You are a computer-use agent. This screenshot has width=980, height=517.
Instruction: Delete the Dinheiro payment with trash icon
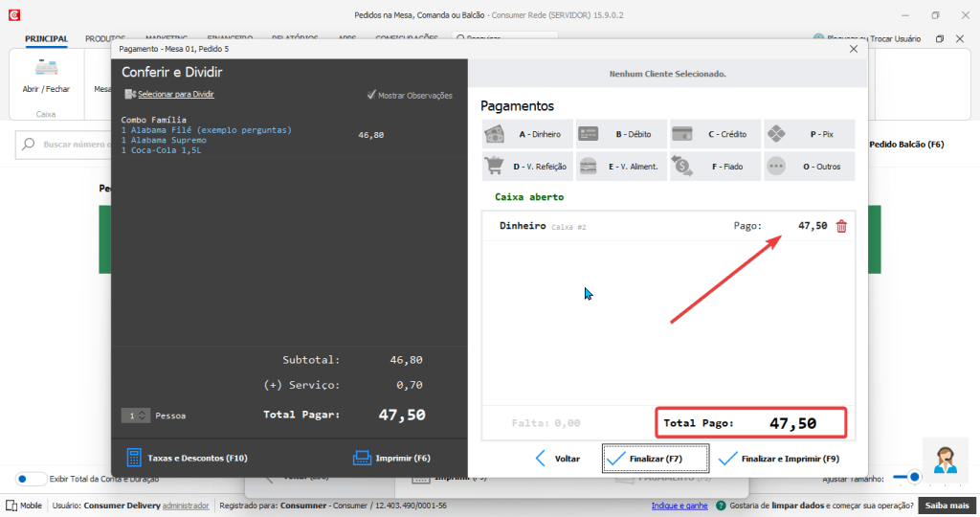click(x=841, y=226)
